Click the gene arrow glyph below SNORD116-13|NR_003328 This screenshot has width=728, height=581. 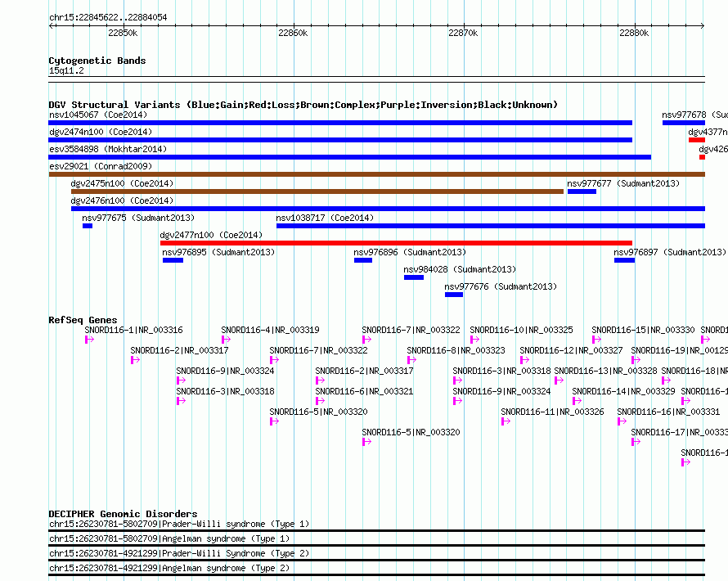pos(559,381)
